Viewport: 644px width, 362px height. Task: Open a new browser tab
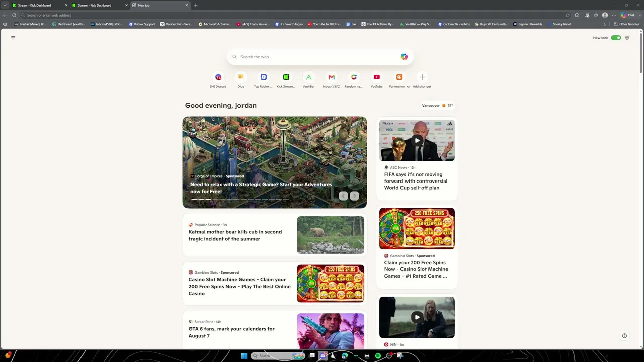[x=196, y=5]
